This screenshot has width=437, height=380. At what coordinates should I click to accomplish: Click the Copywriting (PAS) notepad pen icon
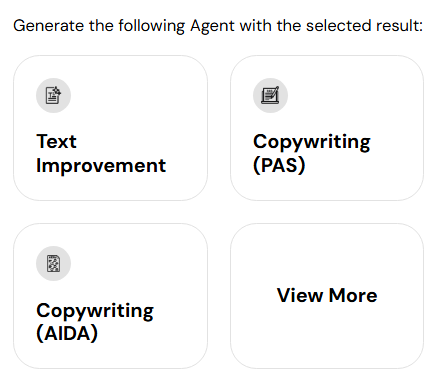pyautogui.click(x=270, y=95)
